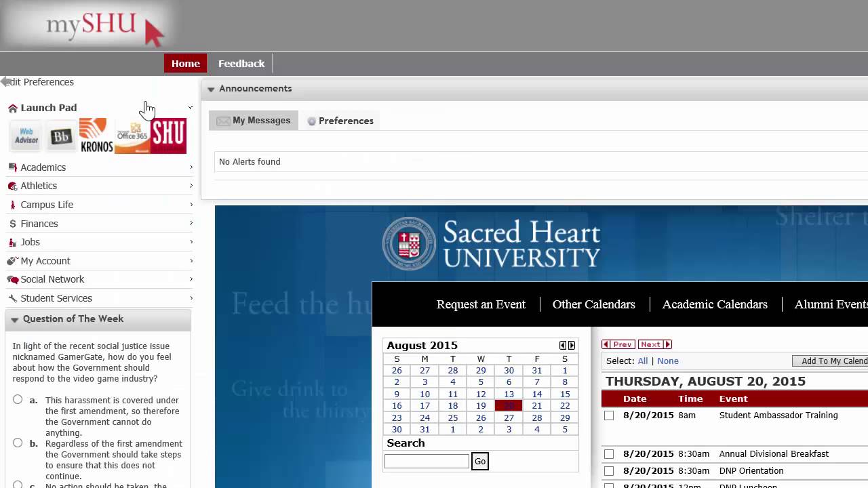Click the Edit Preferences back arrow
The height and width of the screenshot is (488, 868).
point(5,82)
